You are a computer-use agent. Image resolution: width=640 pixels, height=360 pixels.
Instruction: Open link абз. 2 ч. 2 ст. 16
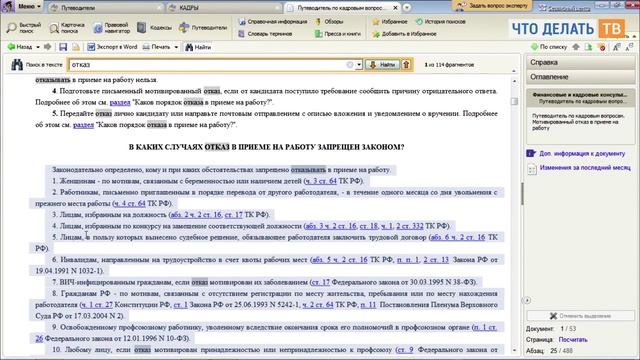196,214
